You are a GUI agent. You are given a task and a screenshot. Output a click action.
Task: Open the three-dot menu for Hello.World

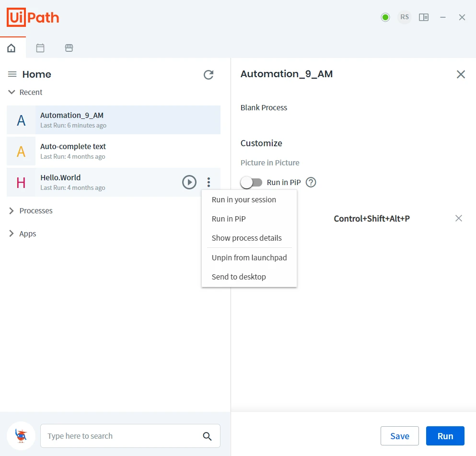[x=209, y=182]
